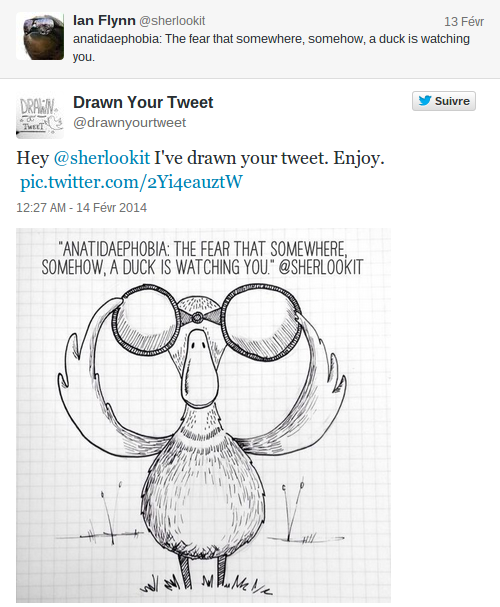500x607 pixels.
Task: Click the grey @sherlookit handle beside Ian Flynn
Action: [x=172, y=21]
